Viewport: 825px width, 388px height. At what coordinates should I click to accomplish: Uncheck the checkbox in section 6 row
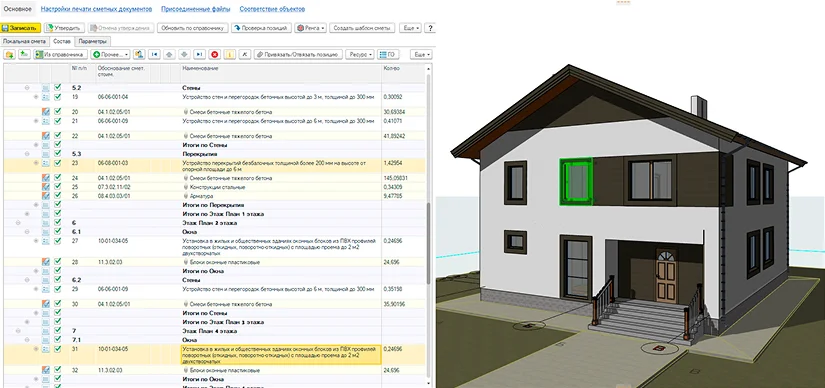coord(58,223)
